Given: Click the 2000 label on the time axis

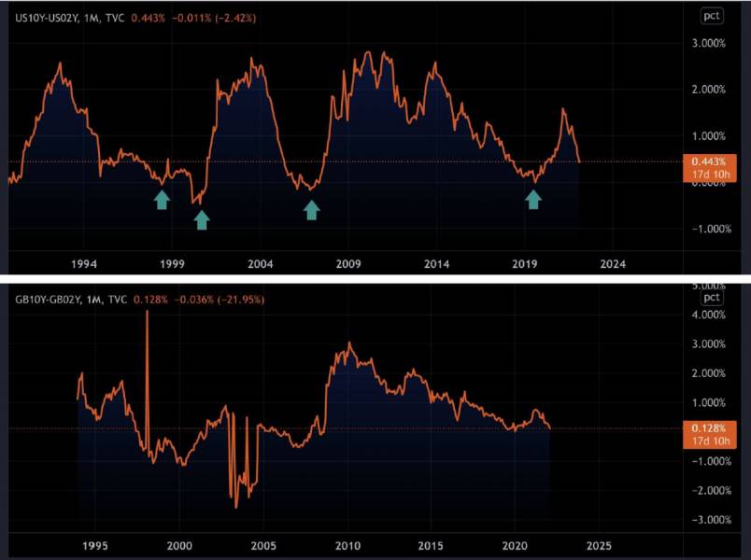Looking at the screenshot, I should (179, 546).
